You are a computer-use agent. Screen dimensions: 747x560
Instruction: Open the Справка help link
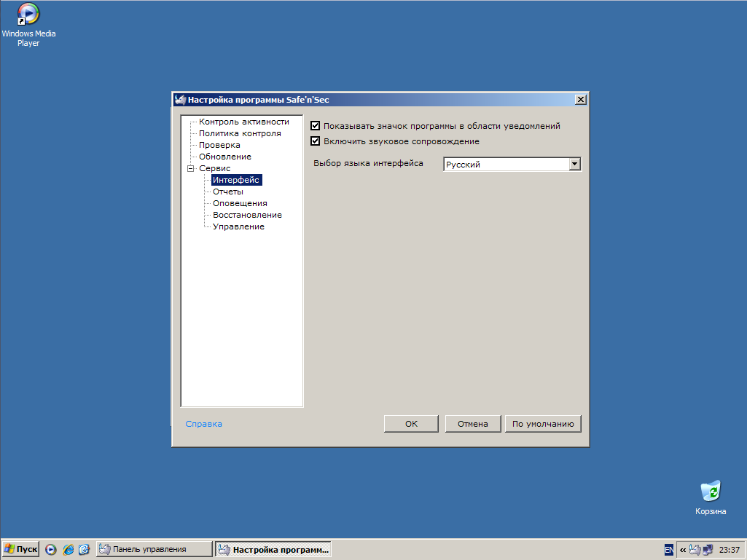(203, 424)
